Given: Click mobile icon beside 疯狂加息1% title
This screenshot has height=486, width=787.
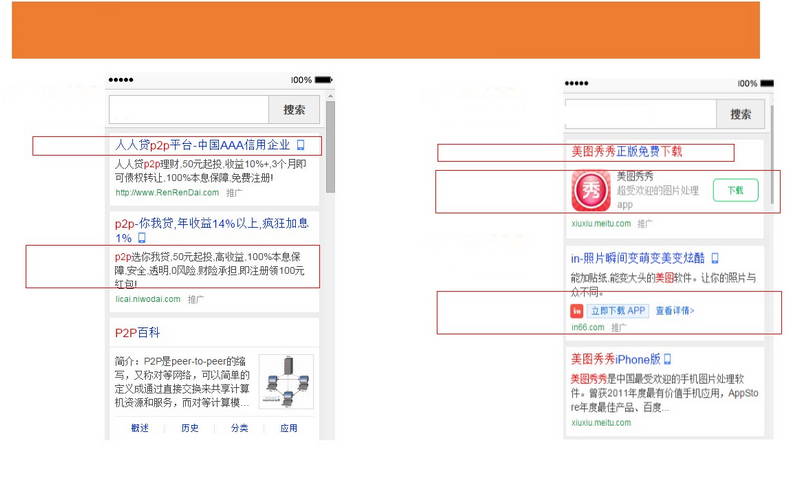Looking at the screenshot, I should (142, 237).
